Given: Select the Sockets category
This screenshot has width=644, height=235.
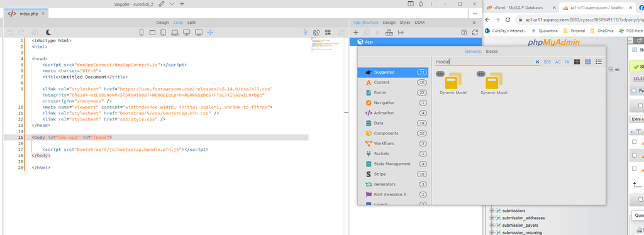Looking at the screenshot, I should coord(392,154).
